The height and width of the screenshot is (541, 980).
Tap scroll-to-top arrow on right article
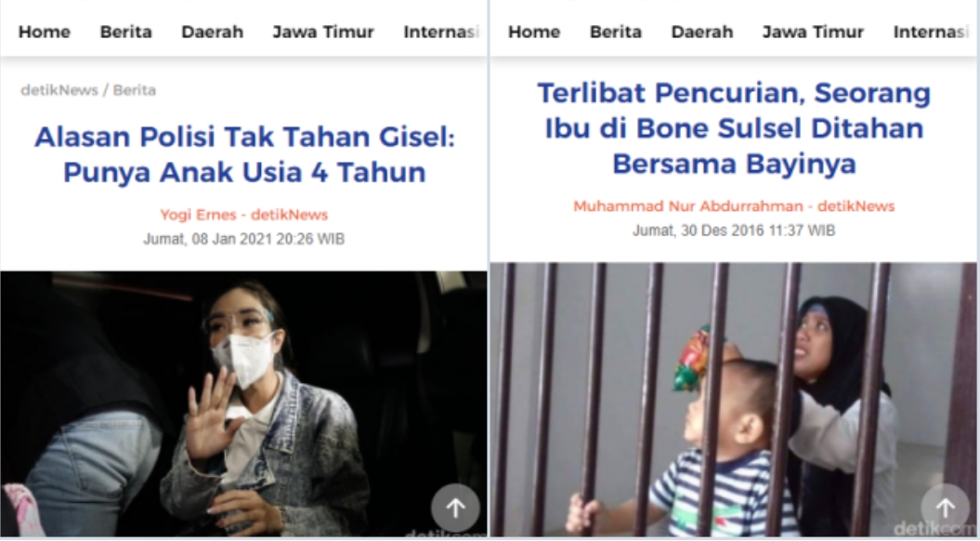click(x=945, y=508)
